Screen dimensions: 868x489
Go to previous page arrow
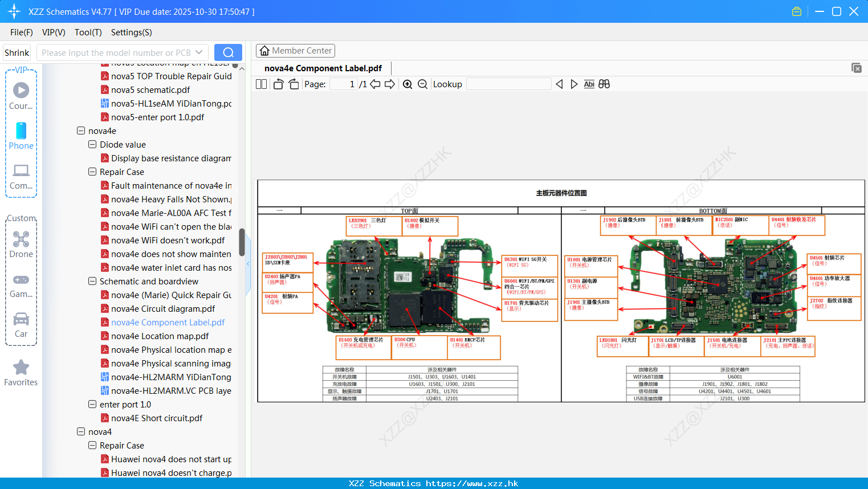point(375,84)
